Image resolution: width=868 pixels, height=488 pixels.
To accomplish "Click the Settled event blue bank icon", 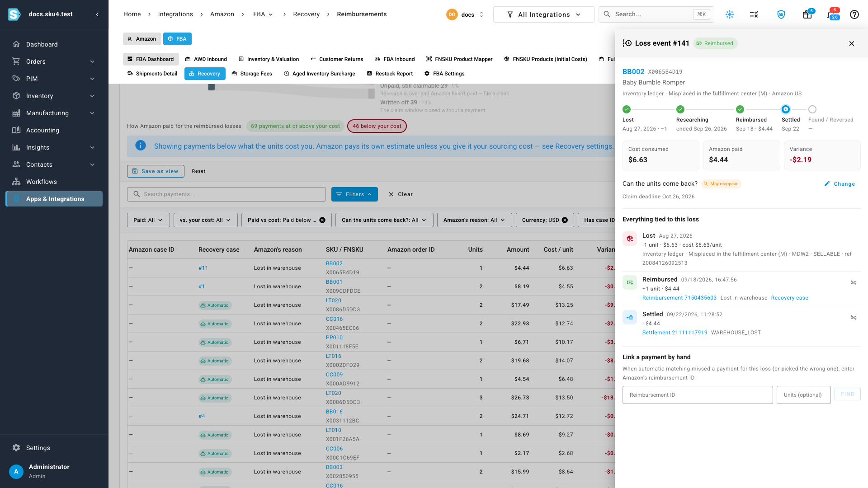I will point(630,317).
